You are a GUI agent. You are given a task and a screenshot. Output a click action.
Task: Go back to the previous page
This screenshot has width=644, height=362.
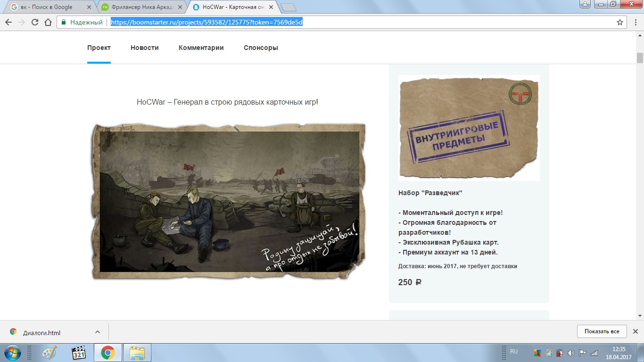coord(8,22)
